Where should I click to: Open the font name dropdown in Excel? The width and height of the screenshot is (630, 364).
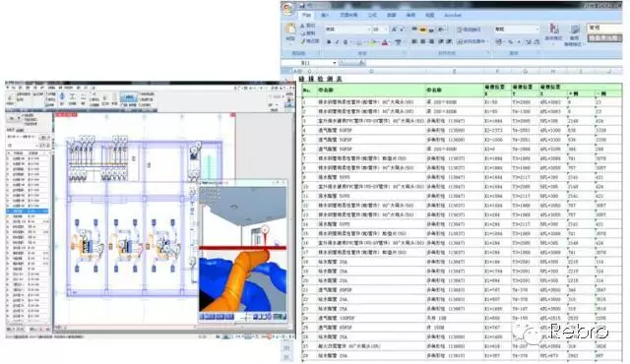point(368,30)
